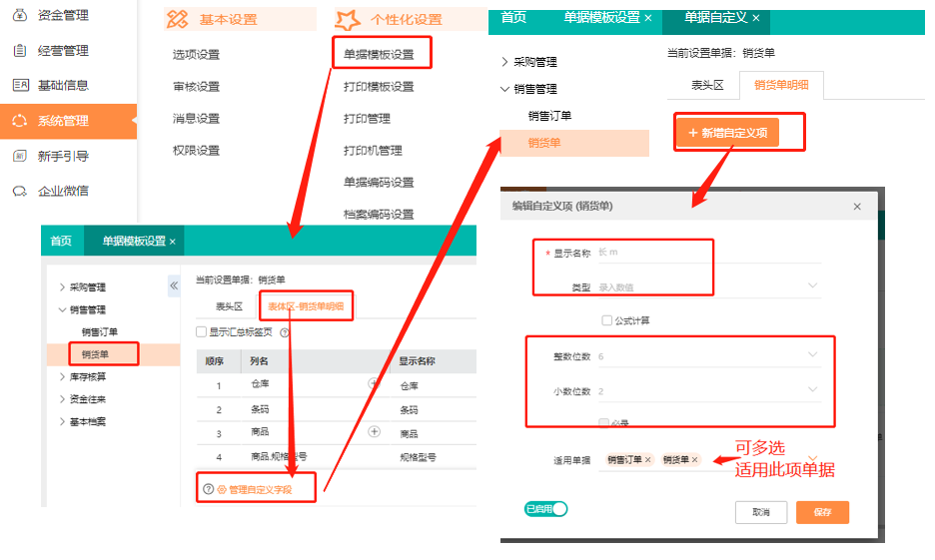This screenshot has width=935, height=560.
Task: Click the 适用单据 multi-select field
Action: [x=709, y=460]
